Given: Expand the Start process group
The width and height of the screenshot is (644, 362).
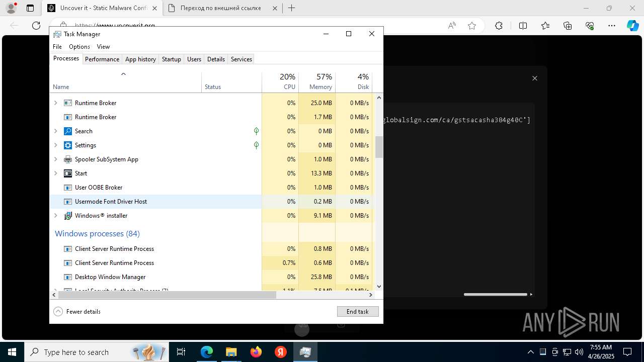Looking at the screenshot, I should [55, 173].
